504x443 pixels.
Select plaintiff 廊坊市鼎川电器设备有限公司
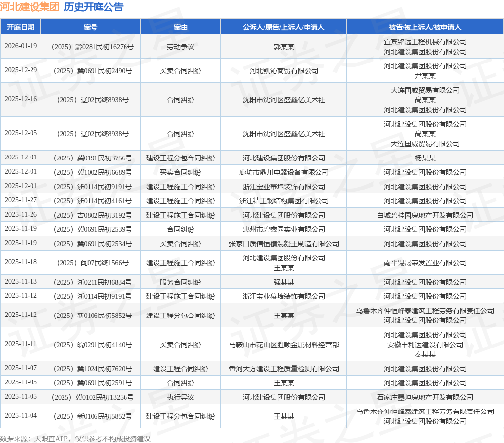tap(283, 172)
